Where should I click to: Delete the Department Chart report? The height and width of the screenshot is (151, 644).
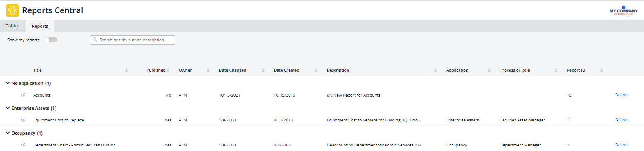pos(621,145)
